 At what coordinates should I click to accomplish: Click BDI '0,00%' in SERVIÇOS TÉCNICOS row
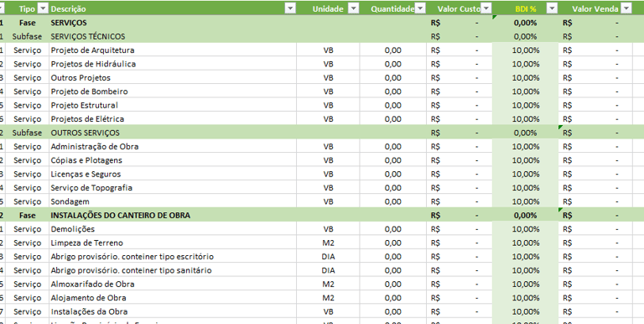click(525, 37)
